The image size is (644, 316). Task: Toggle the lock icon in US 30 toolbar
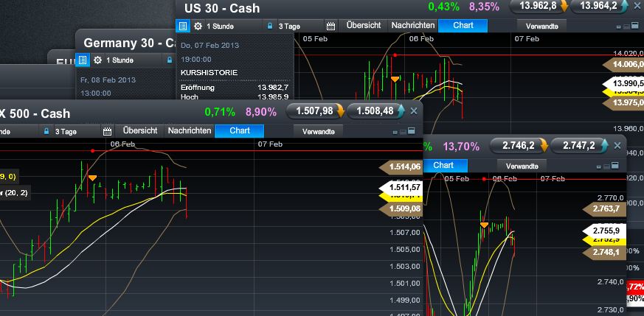270,27
